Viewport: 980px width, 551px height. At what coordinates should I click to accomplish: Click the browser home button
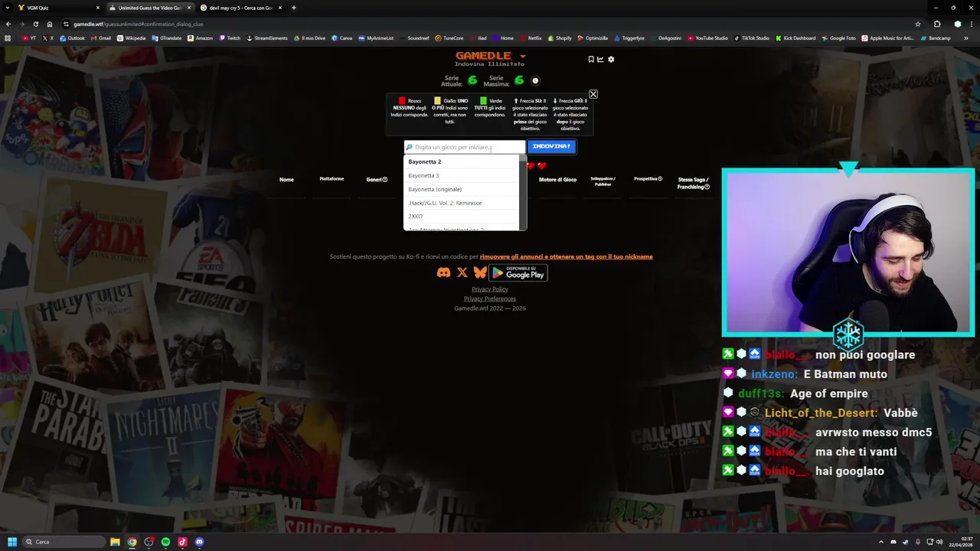50,24
